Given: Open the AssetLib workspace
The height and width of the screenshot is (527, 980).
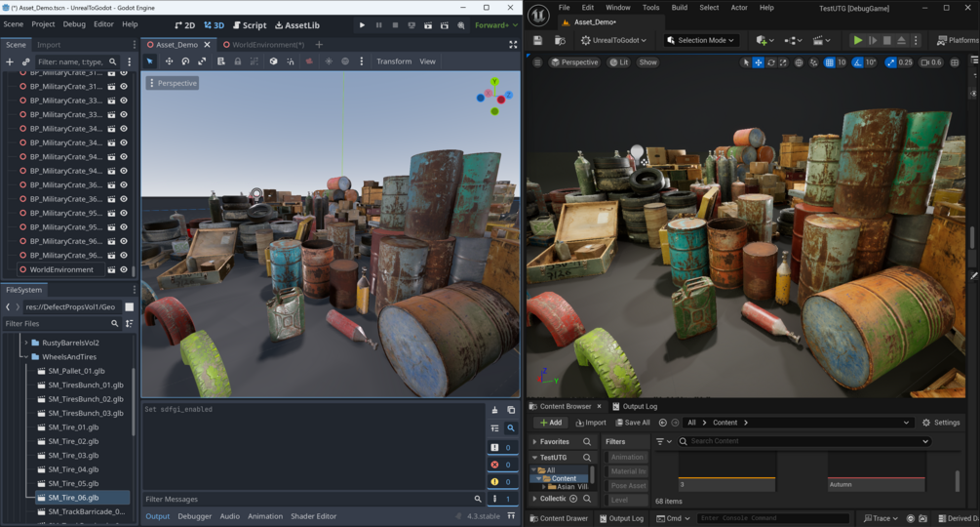Looking at the screenshot, I should [x=296, y=24].
